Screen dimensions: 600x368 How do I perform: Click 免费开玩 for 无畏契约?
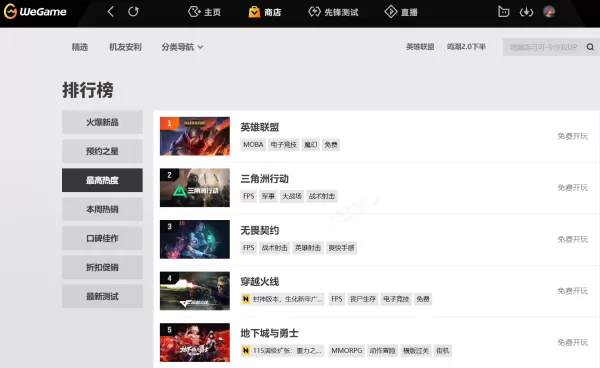coord(572,239)
